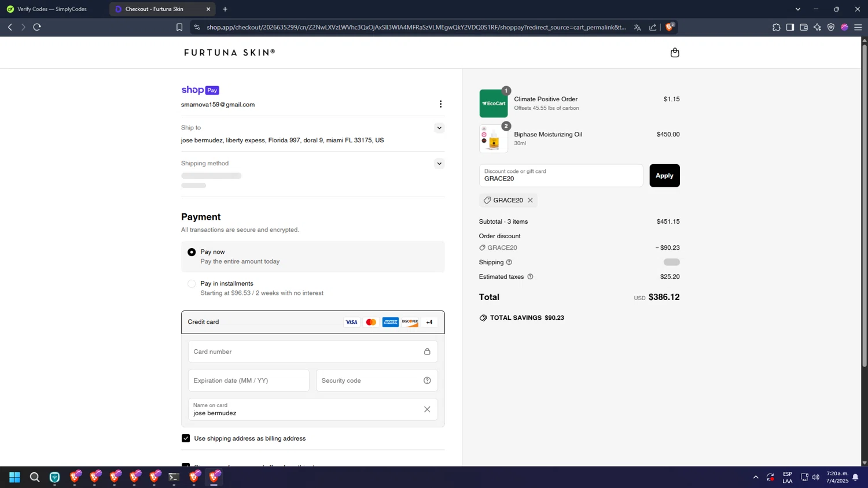The image size is (868, 488).
Task: Click the Expiration date field
Action: click(x=248, y=380)
